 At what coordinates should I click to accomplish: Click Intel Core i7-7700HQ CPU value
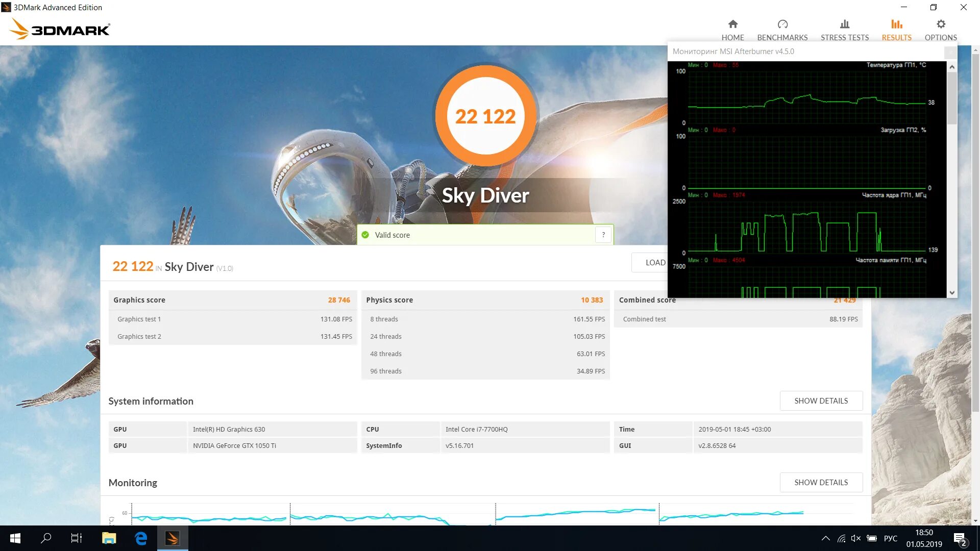[x=525, y=429]
